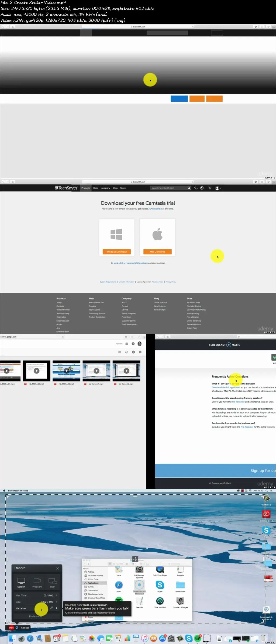Click Education Pricing in the Store footer
Viewport: 276px width, 644px height.
point(194,306)
